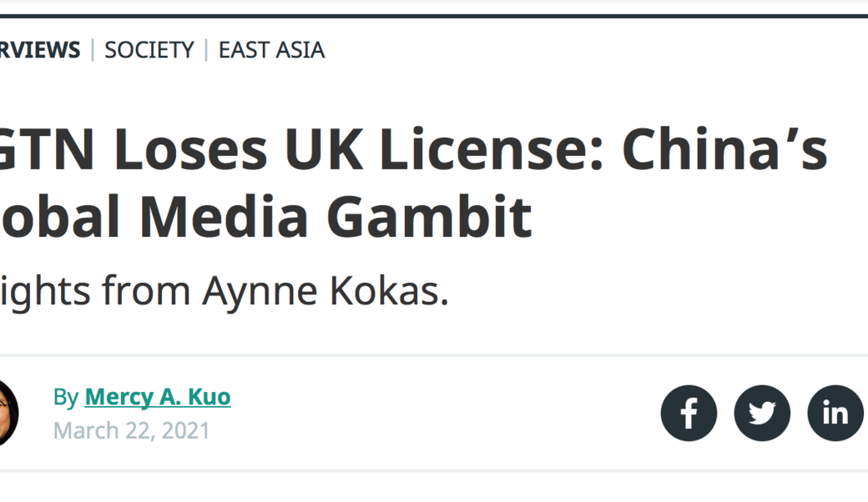Click the separator between Society and East Asia

tap(206, 50)
